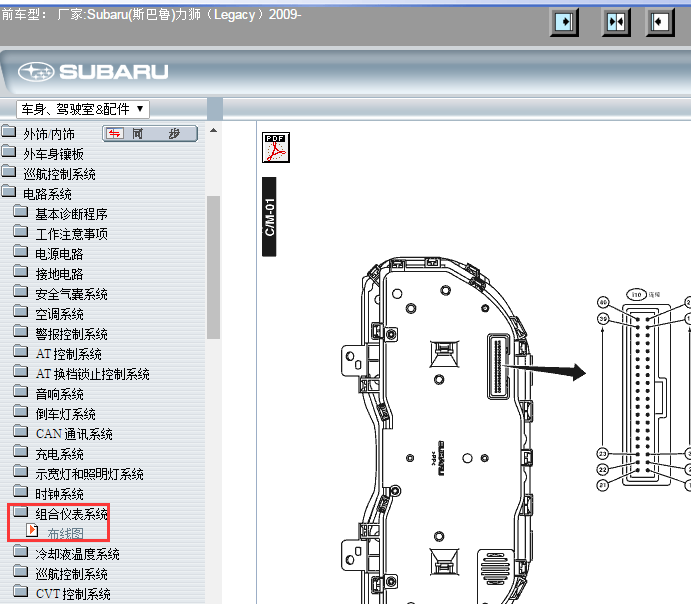This screenshot has height=604, width=691.
Task: Click the 布线图 document page icon
Action: tap(32, 530)
